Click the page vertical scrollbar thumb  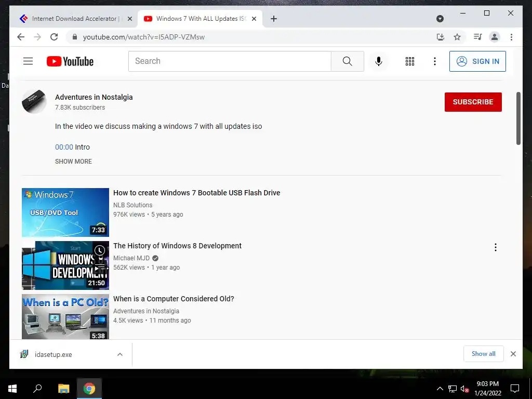pyautogui.click(x=518, y=118)
